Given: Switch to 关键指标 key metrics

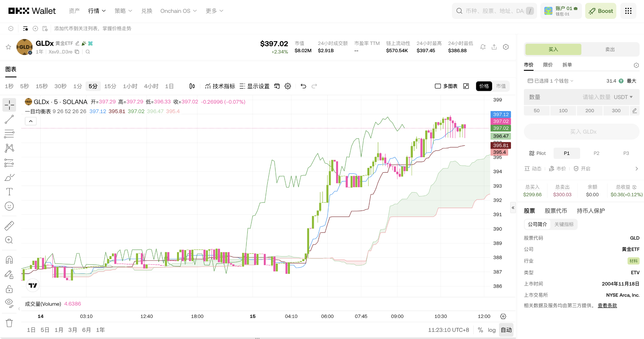Looking at the screenshot, I should (x=564, y=224).
